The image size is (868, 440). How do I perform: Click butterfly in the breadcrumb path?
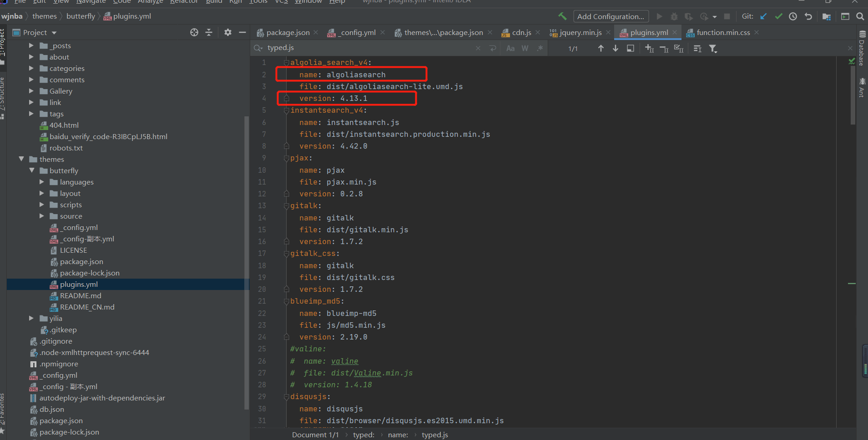pyautogui.click(x=81, y=16)
